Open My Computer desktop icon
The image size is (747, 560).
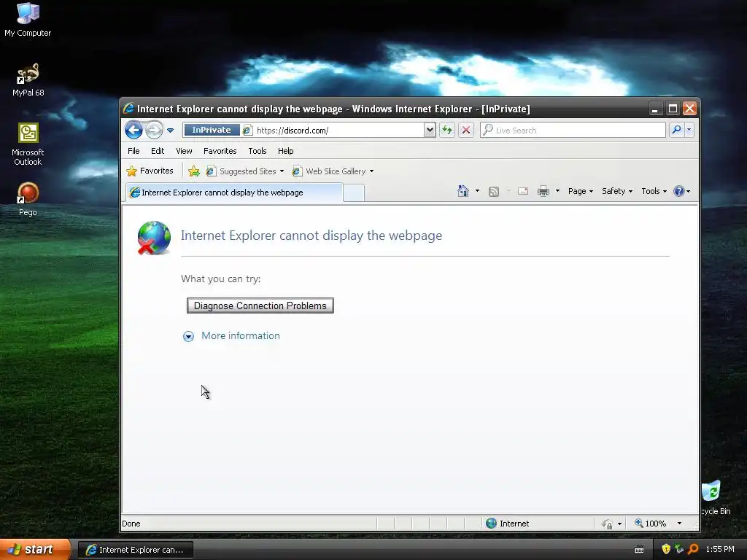pos(28,20)
